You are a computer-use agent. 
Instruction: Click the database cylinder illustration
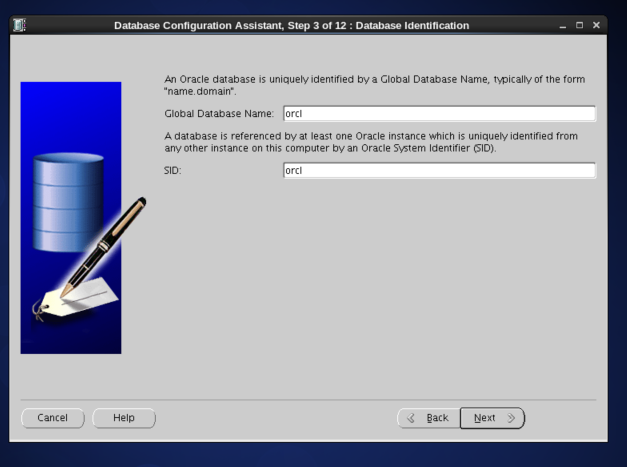(68, 200)
